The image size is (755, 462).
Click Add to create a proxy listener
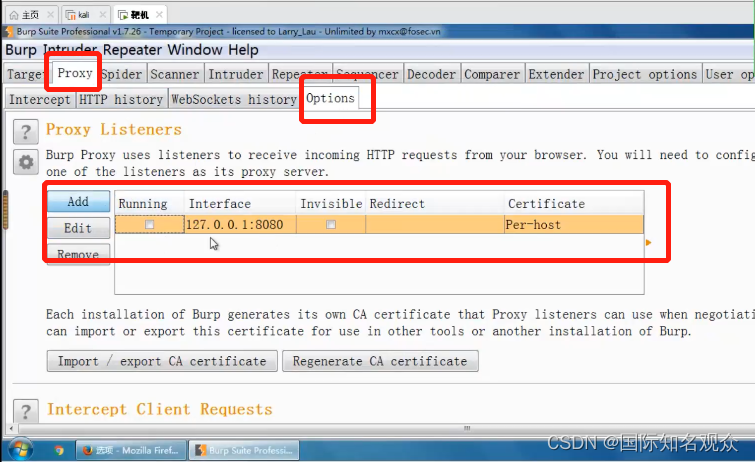(x=78, y=201)
